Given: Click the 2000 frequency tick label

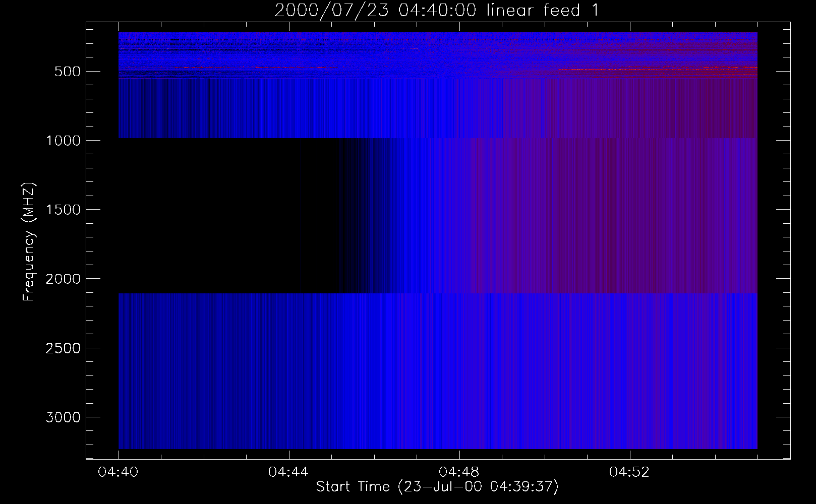Looking at the screenshot, I should (63, 279).
